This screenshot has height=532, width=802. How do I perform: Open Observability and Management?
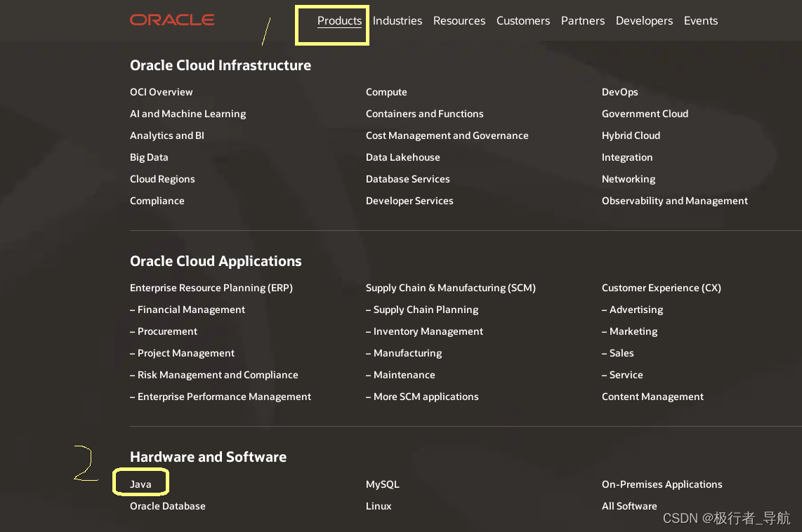(x=675, y=201)
